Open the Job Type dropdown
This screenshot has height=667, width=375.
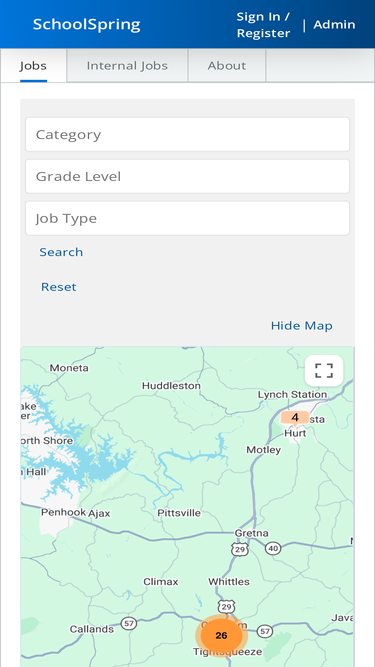tap(188, 218)
